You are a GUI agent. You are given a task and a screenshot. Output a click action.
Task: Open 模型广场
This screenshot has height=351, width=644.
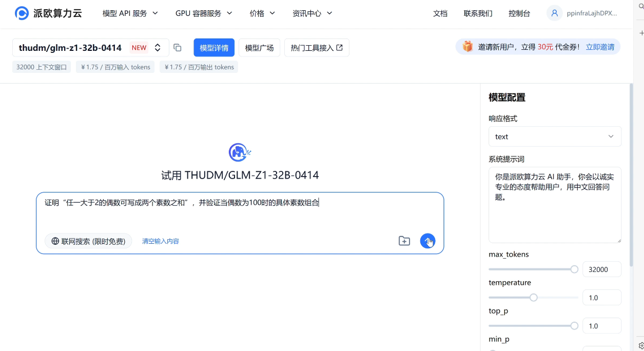tap(259, 48)
